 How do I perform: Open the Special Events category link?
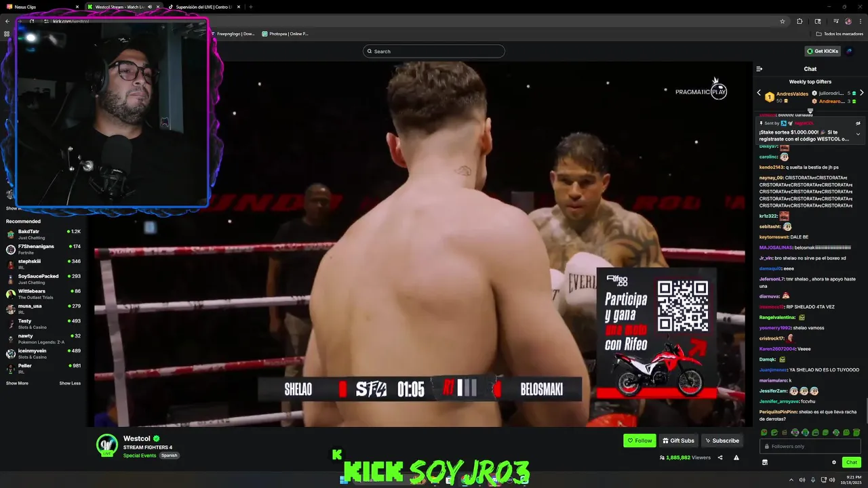140,455
